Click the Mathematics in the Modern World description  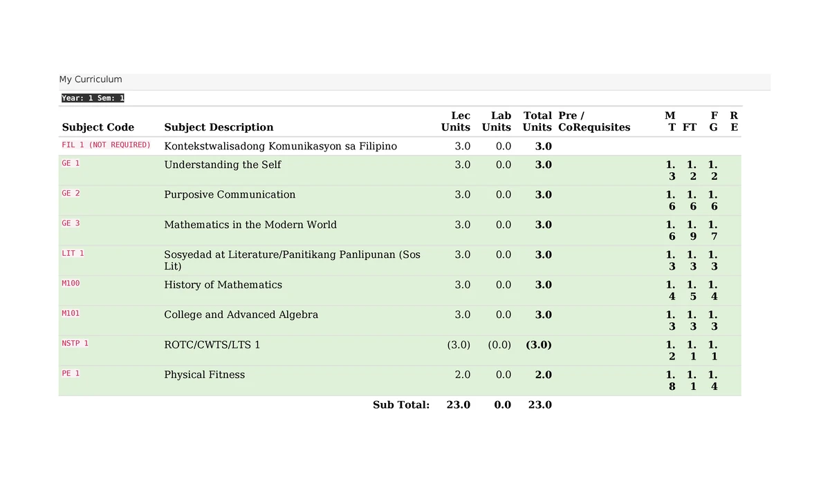point(250,225)
